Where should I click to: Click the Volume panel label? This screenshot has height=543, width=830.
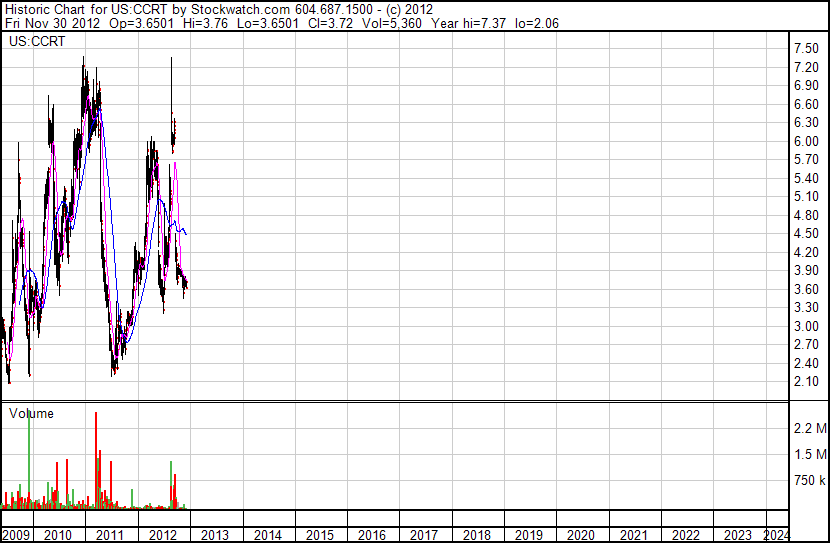(31, 413)
